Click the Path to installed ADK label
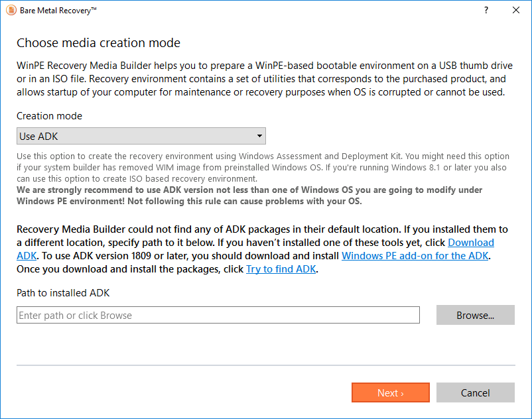 point(62,294)
